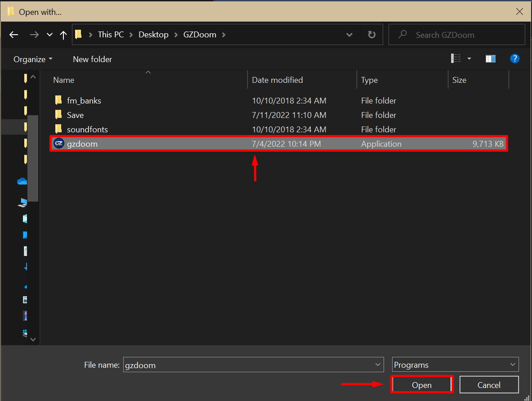This screenshot has width=532, height=401.
Task: Go up one folder level
Action: pos(63,35)
